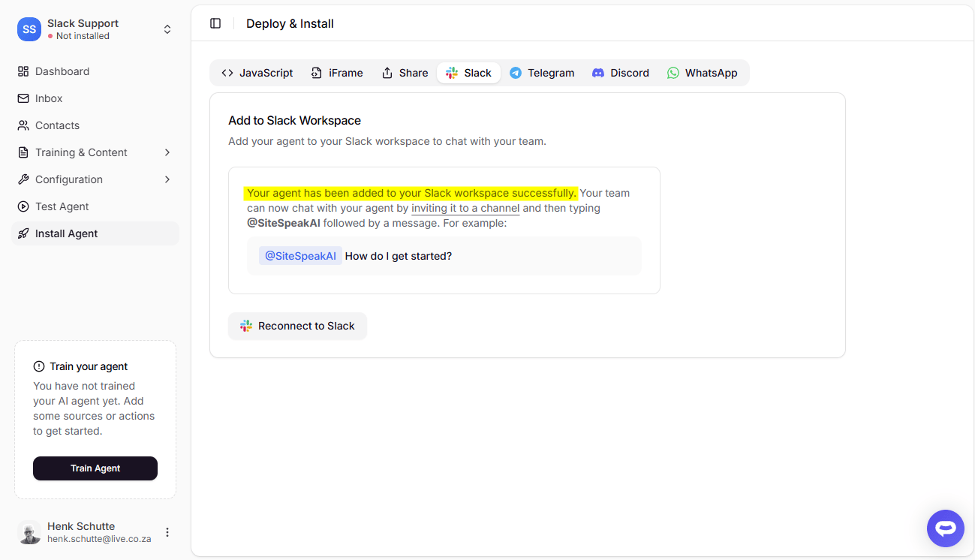Viewport: 975px width, 560px height.
Task: Switch to the Telegram tab
Action: 542,73
